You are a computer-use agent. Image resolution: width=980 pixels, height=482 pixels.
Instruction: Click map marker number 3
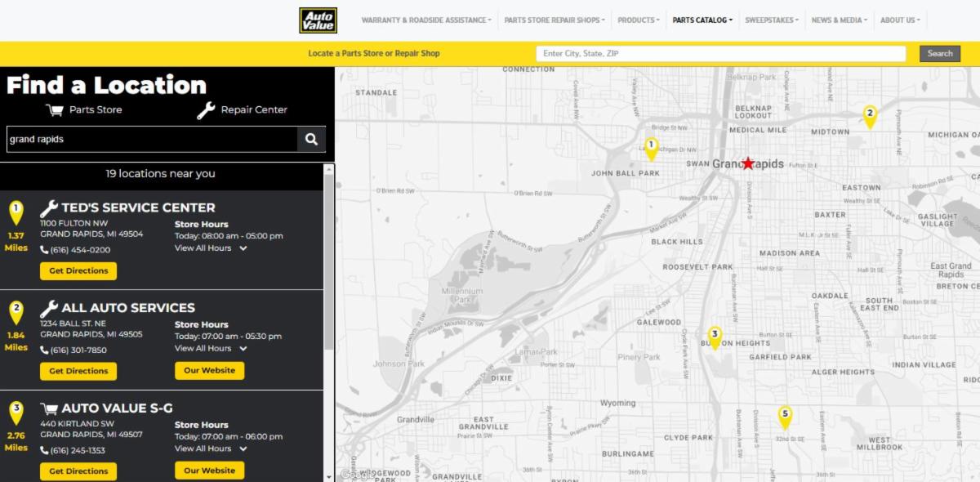pos(715,337)
